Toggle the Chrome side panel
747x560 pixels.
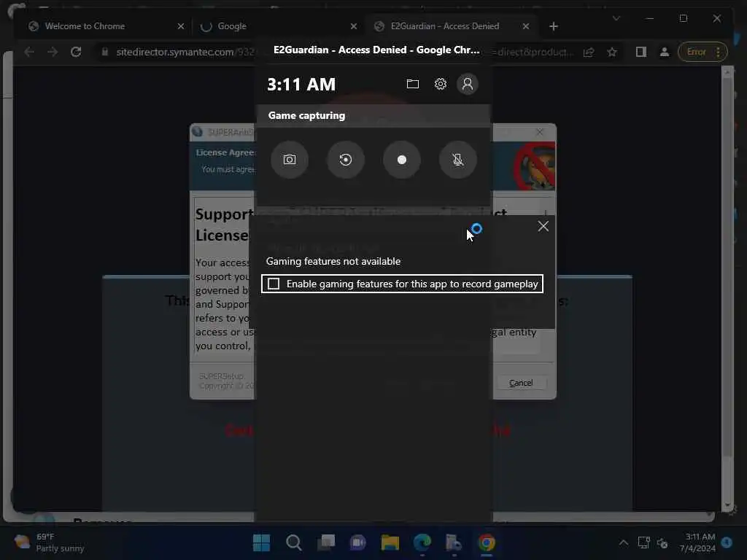pos(640,52)
